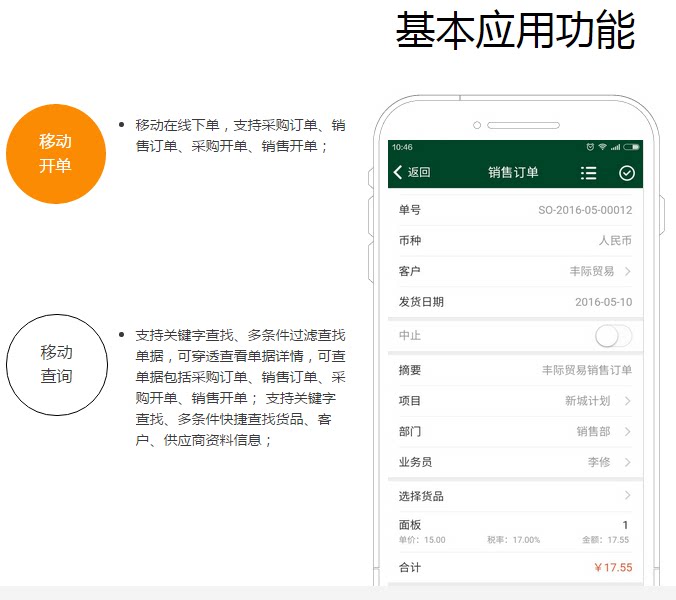This screenshot has width=676, height=600.
Task: Click the 基本应用功能 page title
Action: coord(515,30)
